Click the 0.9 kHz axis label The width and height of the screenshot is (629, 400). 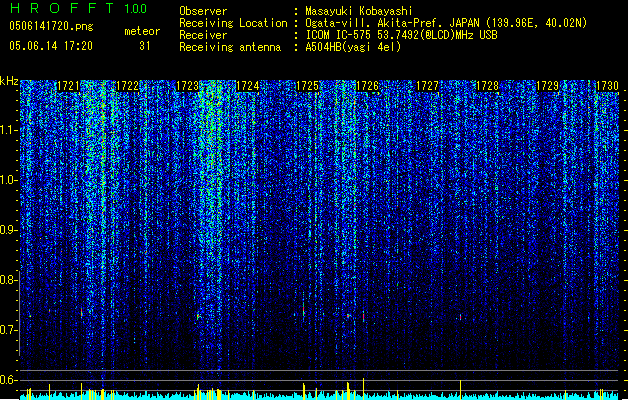[x=9, y=230]
